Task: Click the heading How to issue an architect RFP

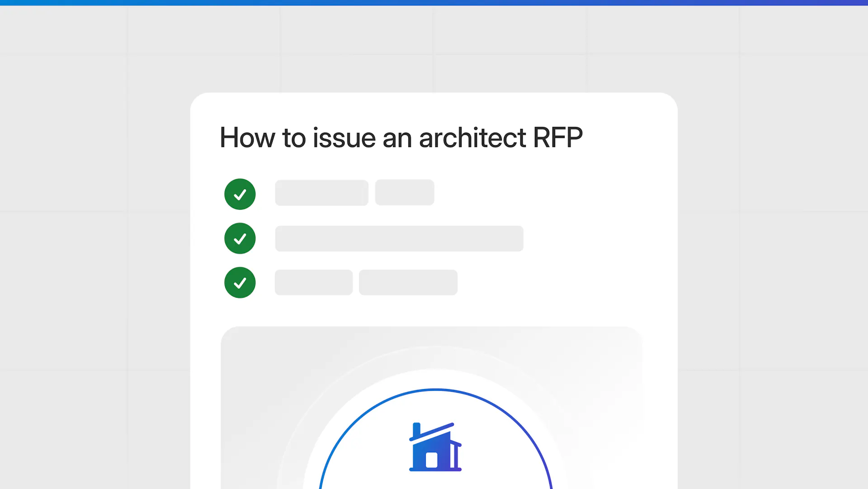Action: [401, 138]
